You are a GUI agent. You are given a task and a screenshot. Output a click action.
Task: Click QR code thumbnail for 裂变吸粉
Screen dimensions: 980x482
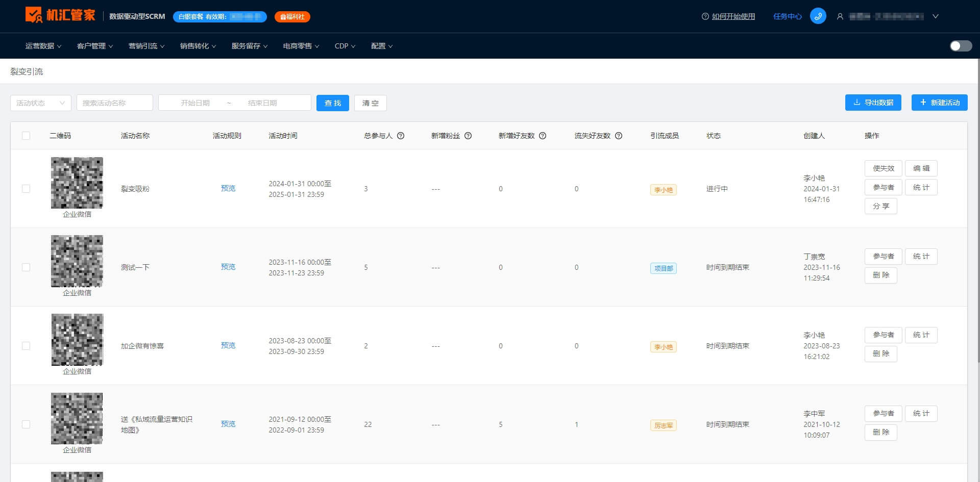click(77, 183)
